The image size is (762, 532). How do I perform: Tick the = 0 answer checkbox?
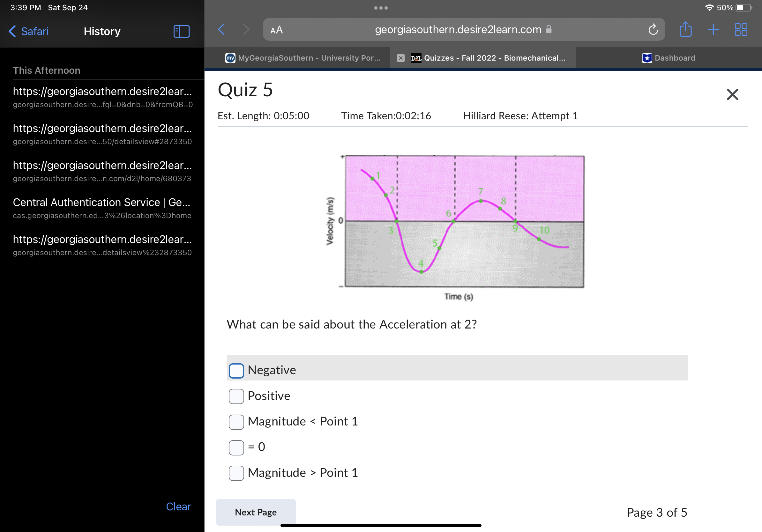click(x=236, y=447)
